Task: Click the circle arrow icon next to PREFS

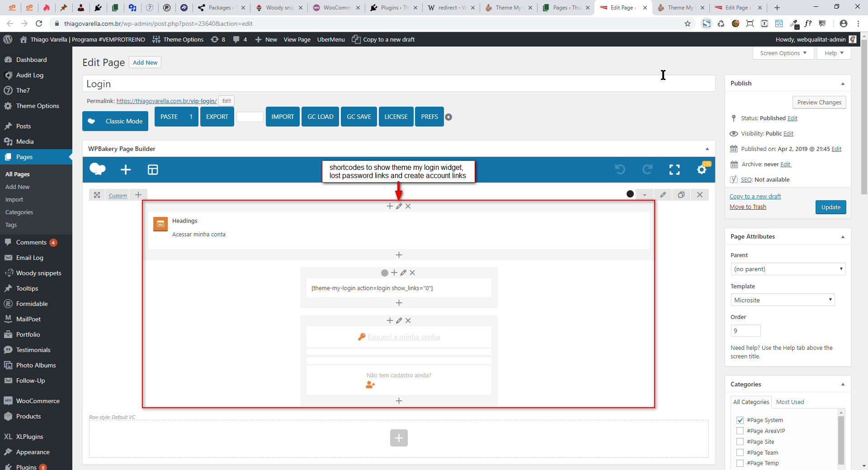Action: (448, 117)
